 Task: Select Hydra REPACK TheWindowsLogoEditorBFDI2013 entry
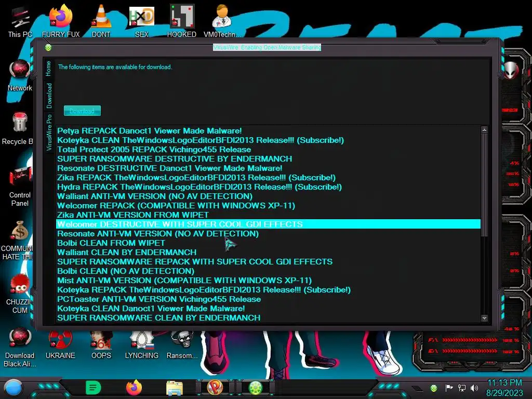click(268, 187)
